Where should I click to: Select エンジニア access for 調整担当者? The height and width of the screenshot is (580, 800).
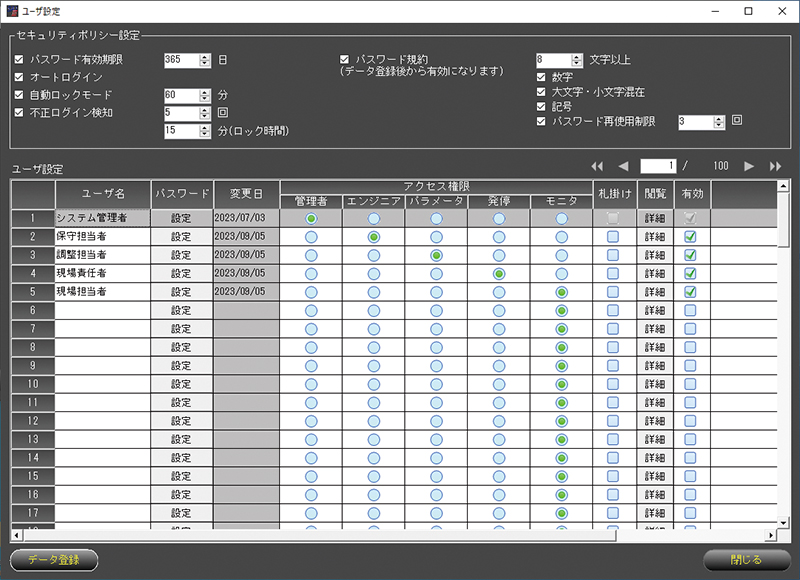click(x=374, y=256)
